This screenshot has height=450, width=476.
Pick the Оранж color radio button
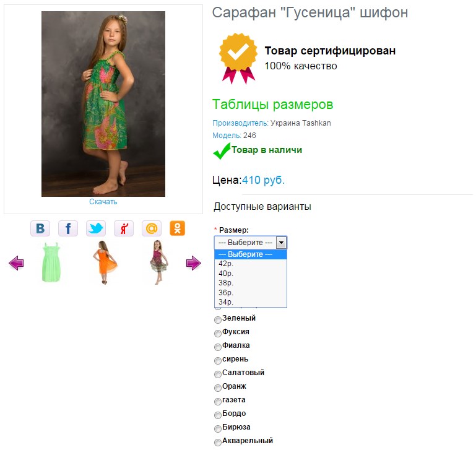[218, 387]
